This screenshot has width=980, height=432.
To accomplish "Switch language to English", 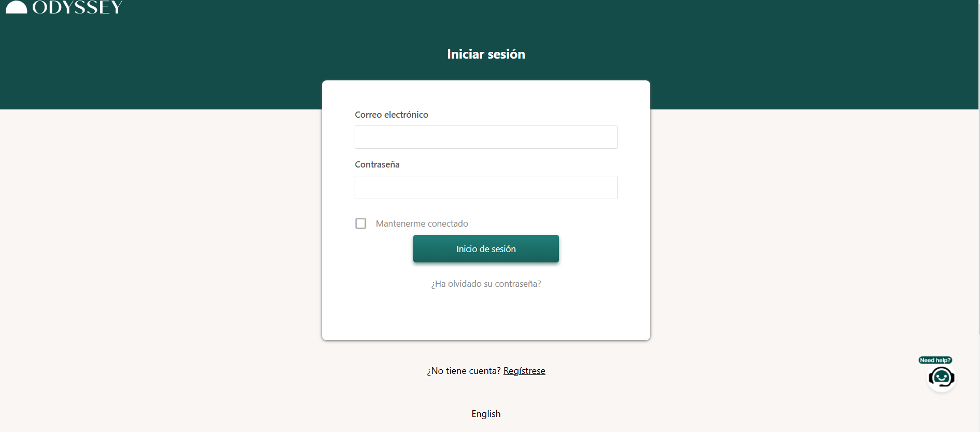I will pyautogui.click(x=486, y=414).
